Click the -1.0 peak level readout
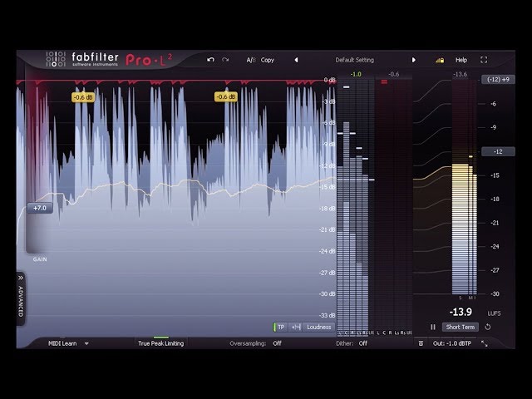The width and height of the screenshot is (532, 399). 356,74
